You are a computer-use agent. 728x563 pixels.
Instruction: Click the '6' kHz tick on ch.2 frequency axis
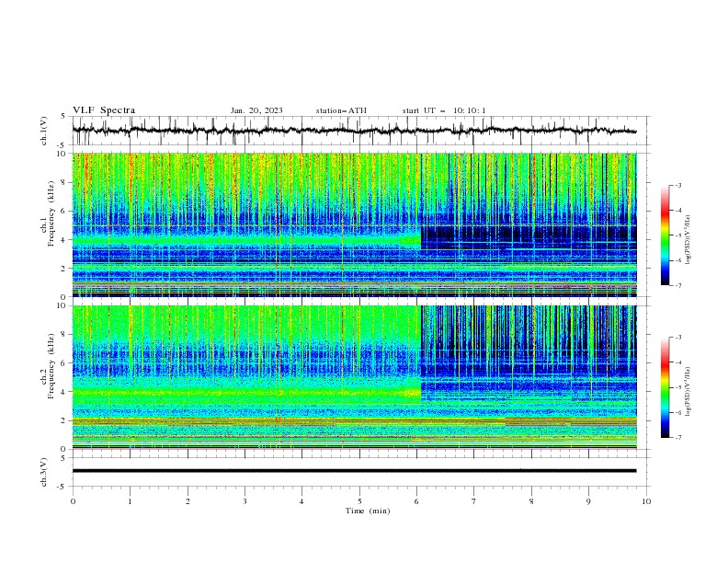click(x=64, y=363)
